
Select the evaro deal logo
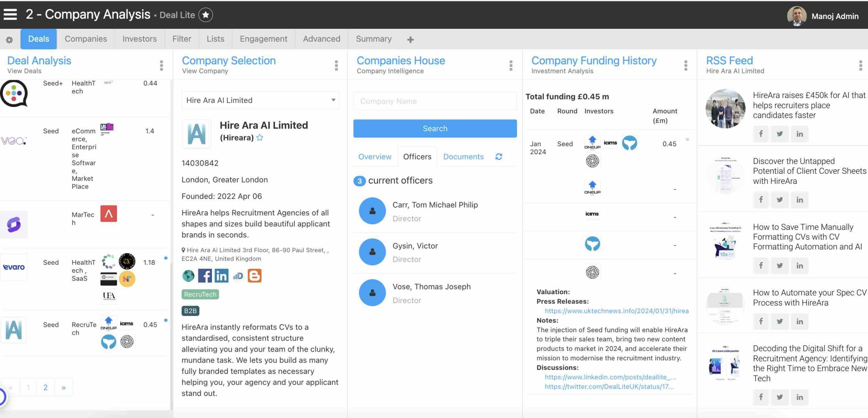coord(14,267)
